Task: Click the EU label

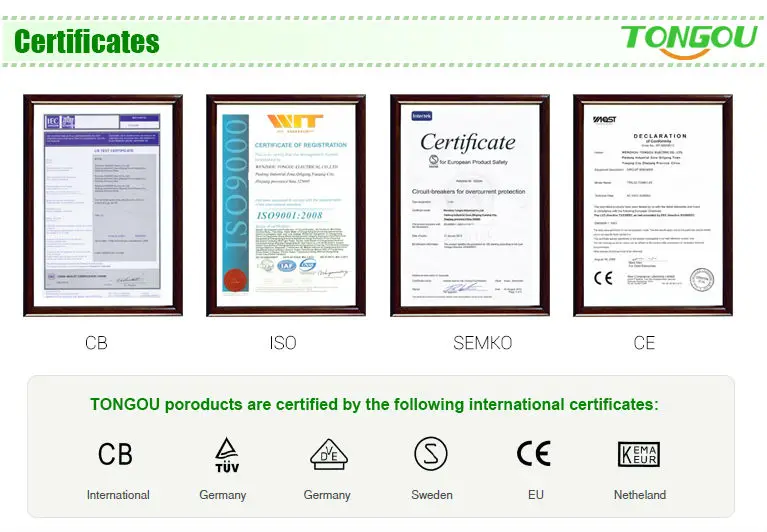Action: click(536, 495)
